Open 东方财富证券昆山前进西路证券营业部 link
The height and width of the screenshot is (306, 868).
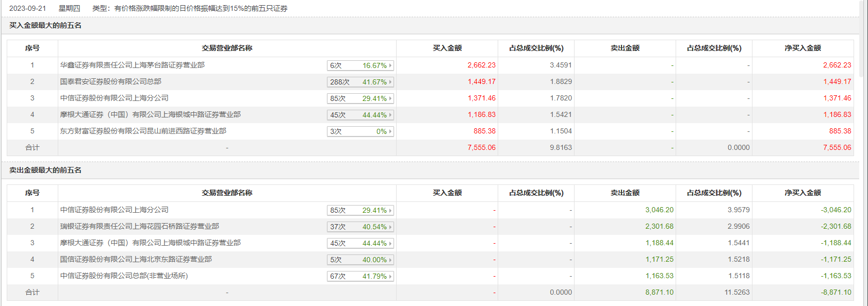[x=143, y=131]
